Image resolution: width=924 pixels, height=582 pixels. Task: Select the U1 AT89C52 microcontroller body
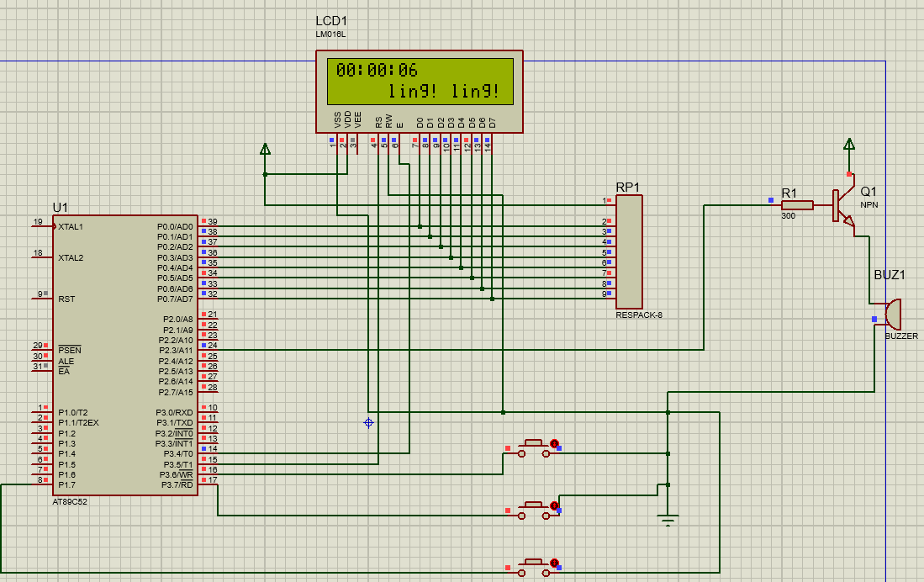pyautogui.click(x=125, y=355)
